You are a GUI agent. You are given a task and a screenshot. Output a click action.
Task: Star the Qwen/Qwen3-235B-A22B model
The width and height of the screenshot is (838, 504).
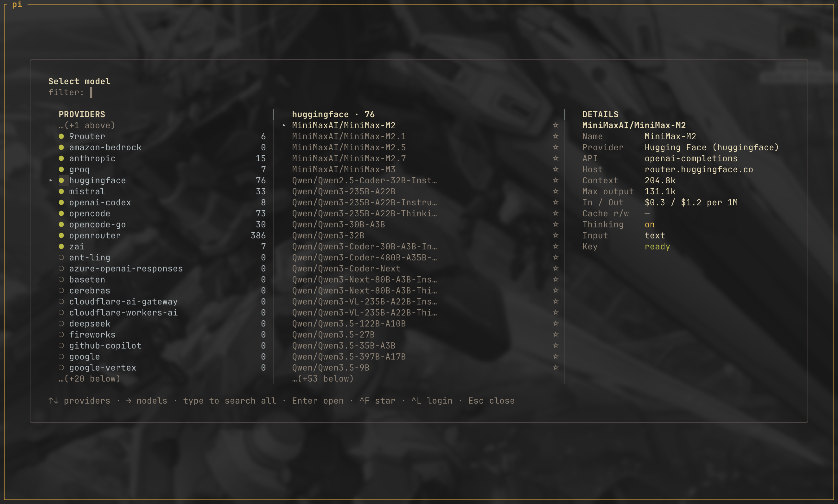click(555, 191)
